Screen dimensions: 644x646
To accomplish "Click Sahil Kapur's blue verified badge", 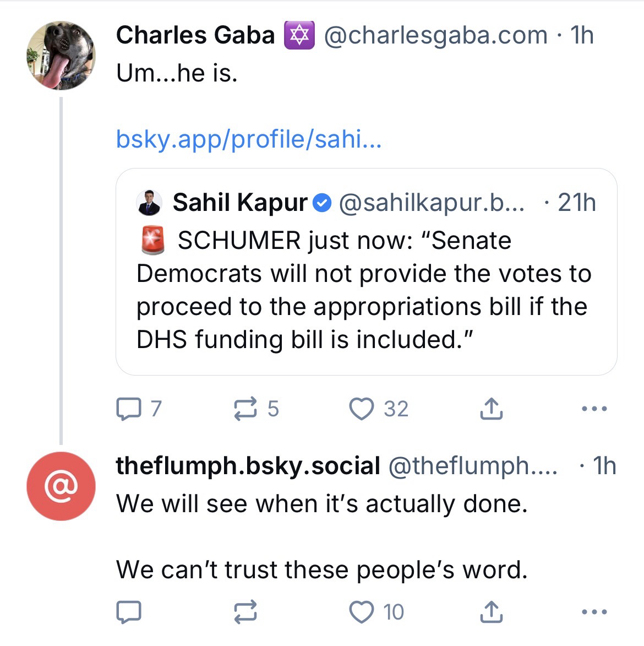I will tap(323, 203).
